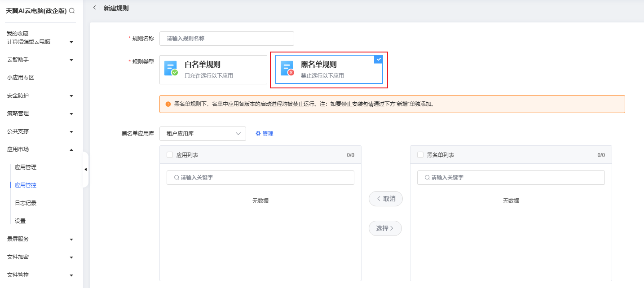Collapse the sidebar with the black arrow handle

coord(85,169)
